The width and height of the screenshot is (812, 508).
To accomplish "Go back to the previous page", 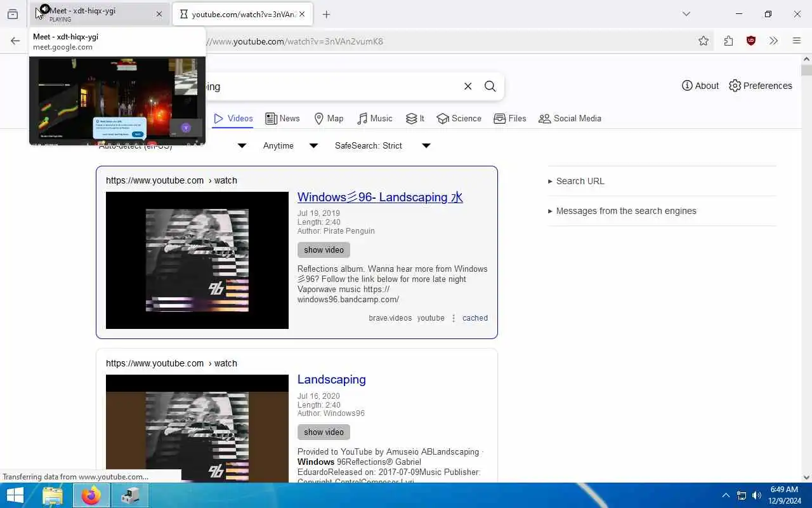I will tap(15, 41).
